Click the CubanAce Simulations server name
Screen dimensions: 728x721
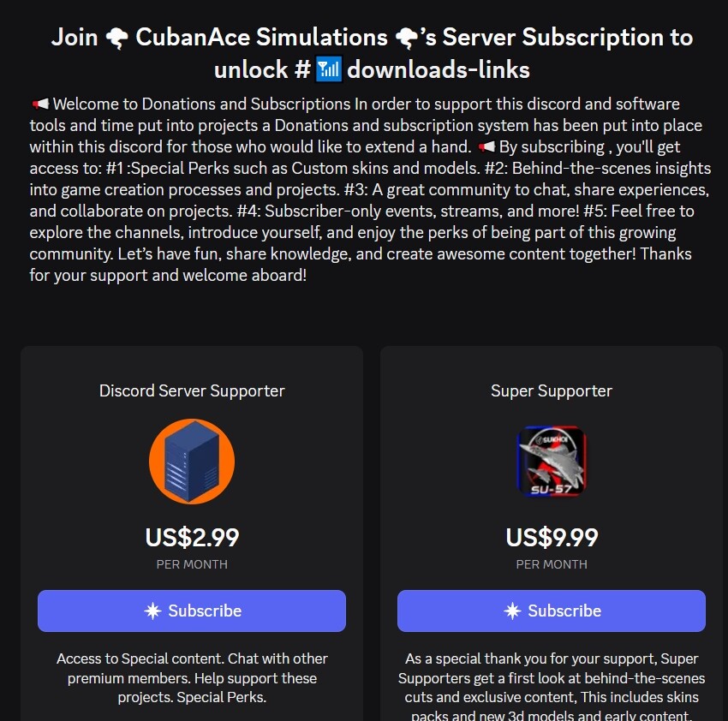coord(261,37)
